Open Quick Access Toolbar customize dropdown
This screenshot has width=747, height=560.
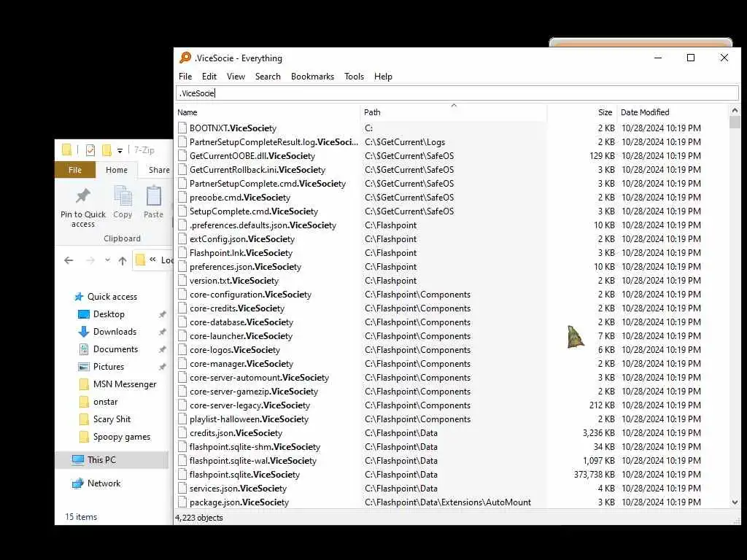point(120,150)
